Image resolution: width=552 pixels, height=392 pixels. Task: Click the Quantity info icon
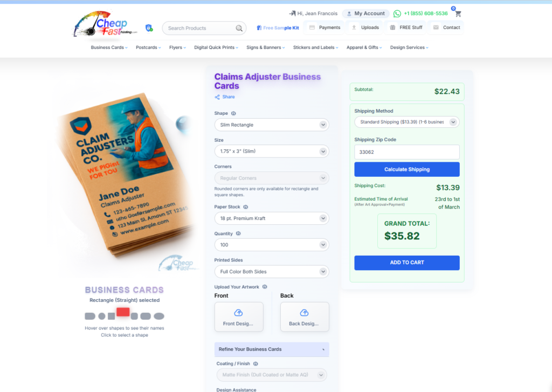click(x=238, y=233)
